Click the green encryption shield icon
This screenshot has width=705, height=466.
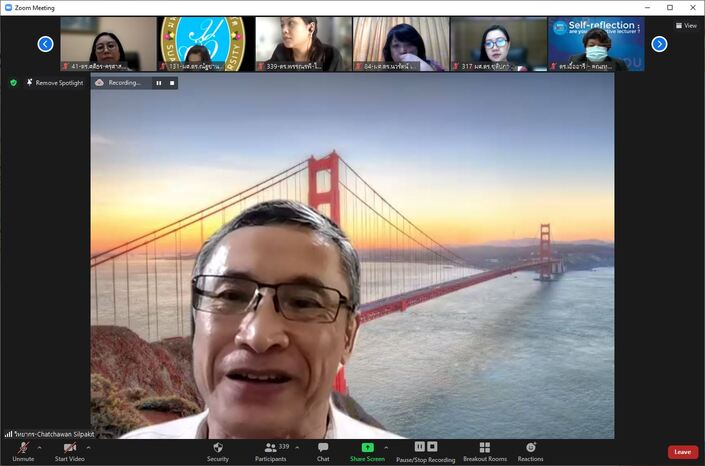13,83
